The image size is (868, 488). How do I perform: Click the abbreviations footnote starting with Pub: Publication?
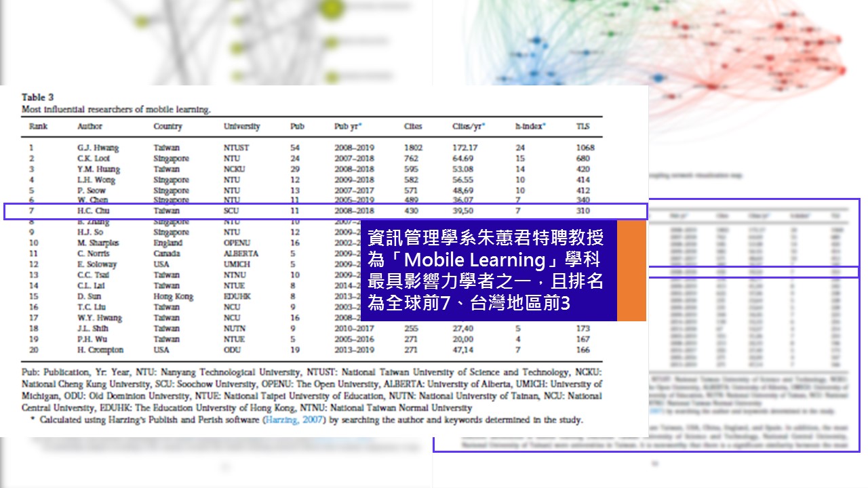click(312, 390)
